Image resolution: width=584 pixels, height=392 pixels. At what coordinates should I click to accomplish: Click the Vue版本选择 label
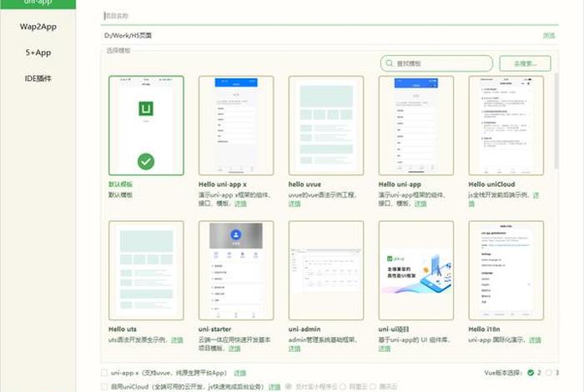click(x=503, y=373)
